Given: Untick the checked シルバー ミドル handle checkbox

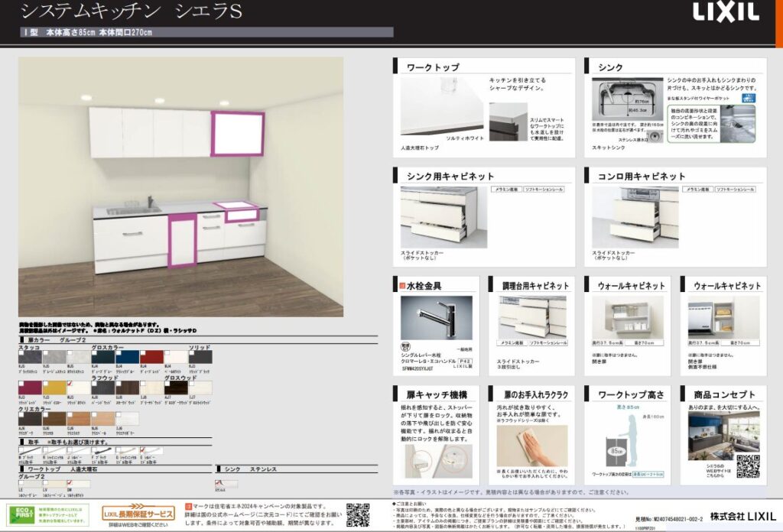Looking at the screenshot, I should point(143,449).
